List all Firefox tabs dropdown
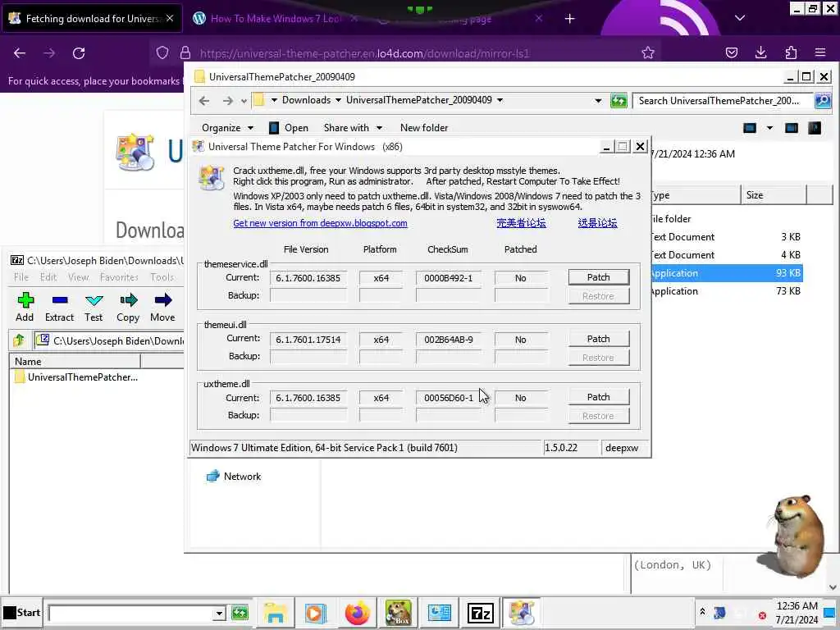 click(740, 18)
